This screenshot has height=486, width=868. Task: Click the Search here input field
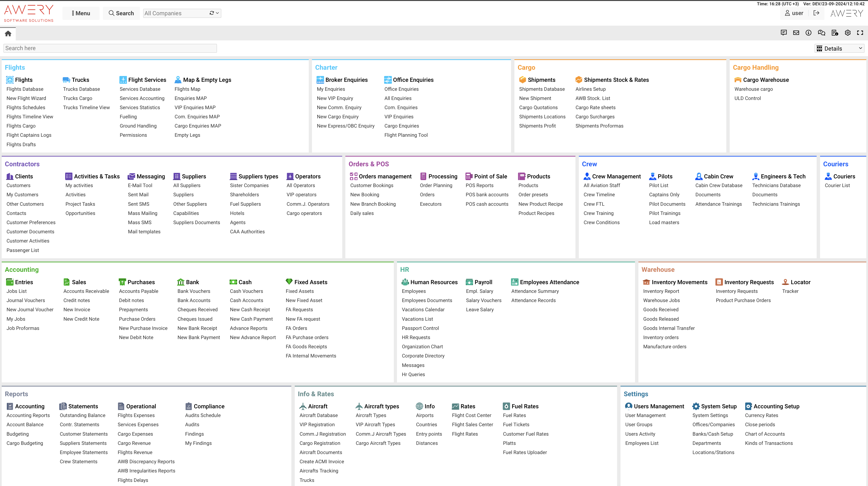click(x=110, y=48)
